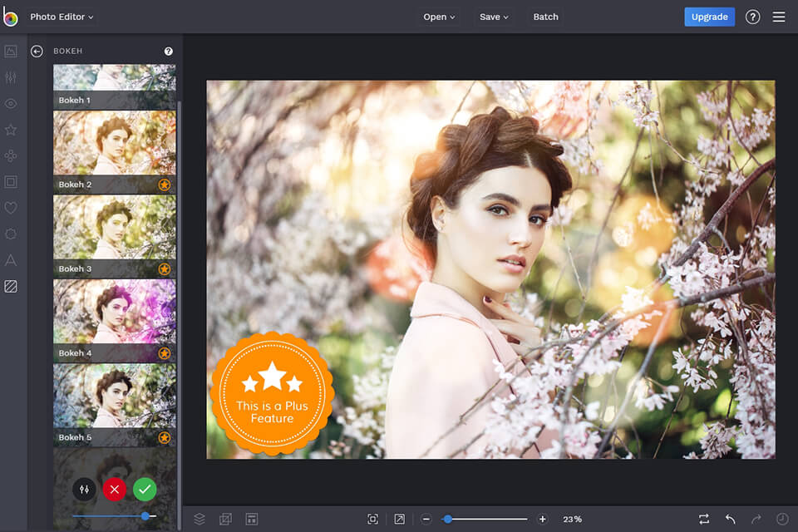
Task: Click the zoom slider in bottom bar
Action: click(485, 519)
